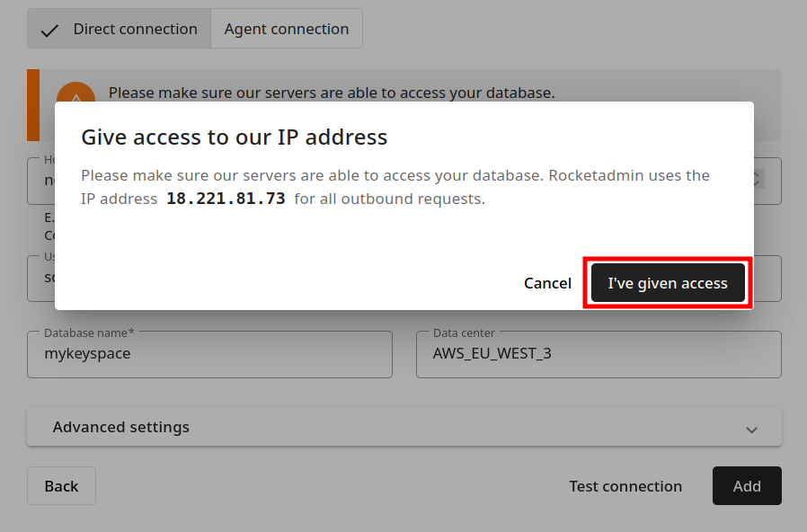Click the IP address 18.221.81.73
The image size is (807, 532).
pos(226,199)
